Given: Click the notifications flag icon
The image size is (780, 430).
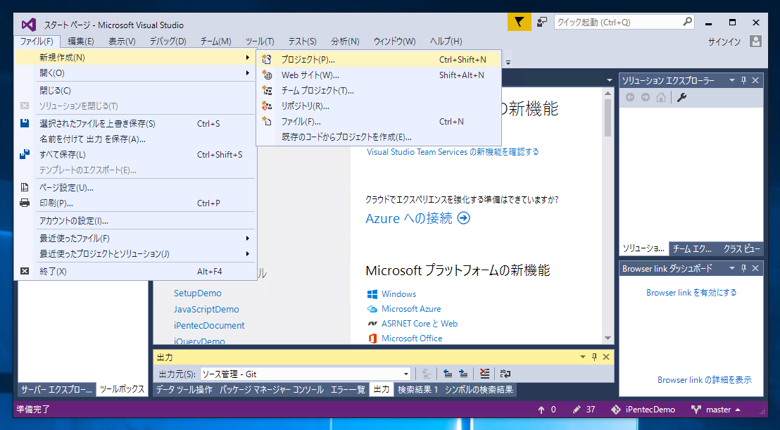Looking at the screenshot, I should tap(519, 22).
